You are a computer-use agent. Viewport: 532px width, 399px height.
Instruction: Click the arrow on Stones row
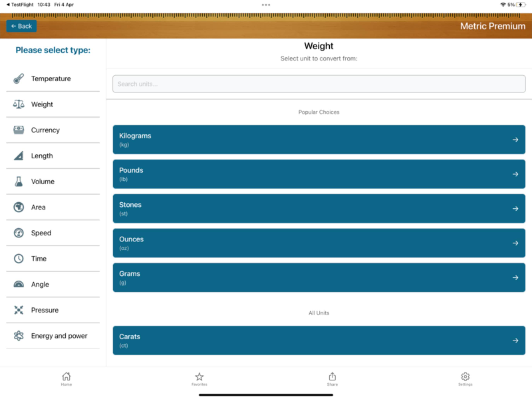(x=515, y=209)
